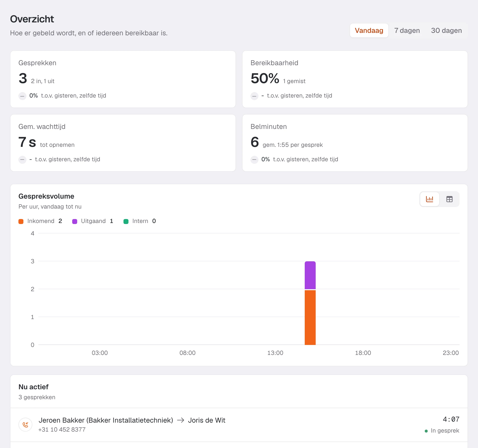Click the 50% value in Bereikbaarheid card
Viewport: 478px width, 448px height.
tap(265, 78)
